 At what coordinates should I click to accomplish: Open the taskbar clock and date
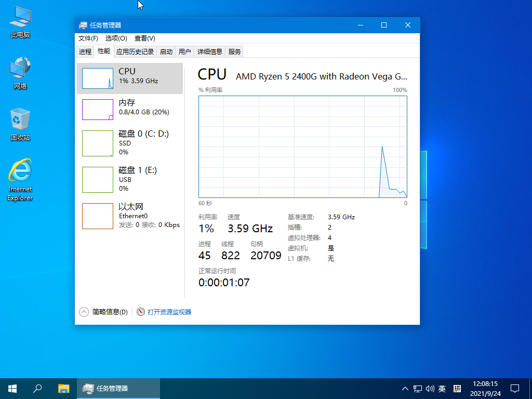point(485,389)
